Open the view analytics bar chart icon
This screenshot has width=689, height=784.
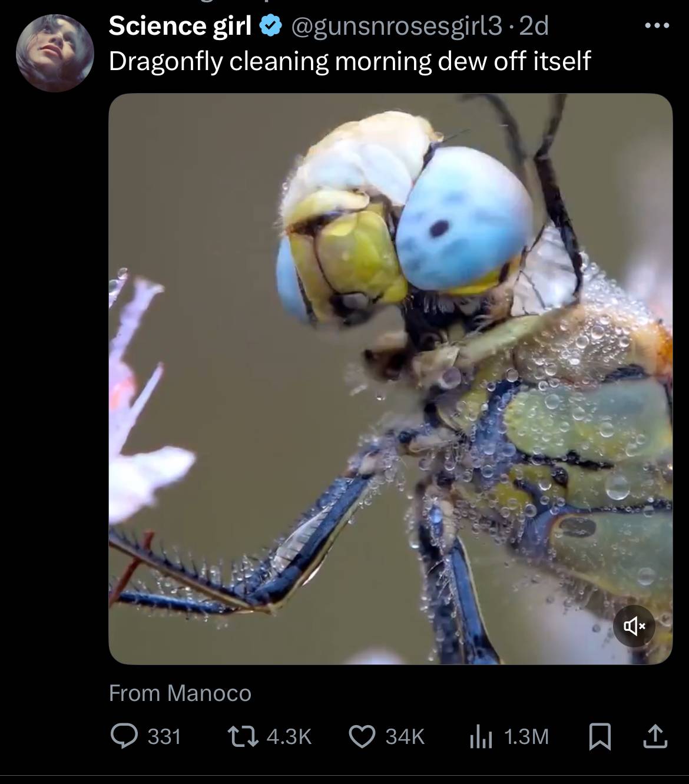(x=481, y=736)
